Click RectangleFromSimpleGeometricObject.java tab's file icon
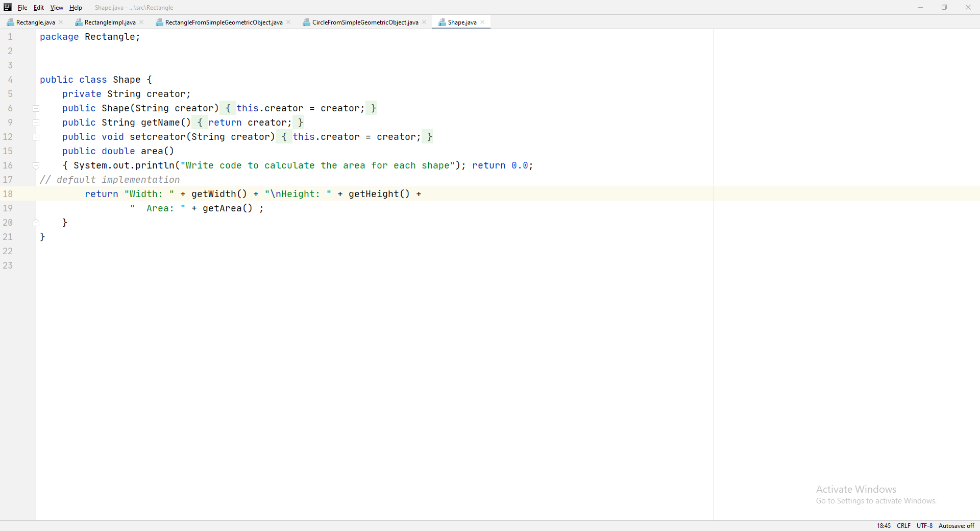Image resolution: width=980 pixels, height=531 pixels. (160, 22)
